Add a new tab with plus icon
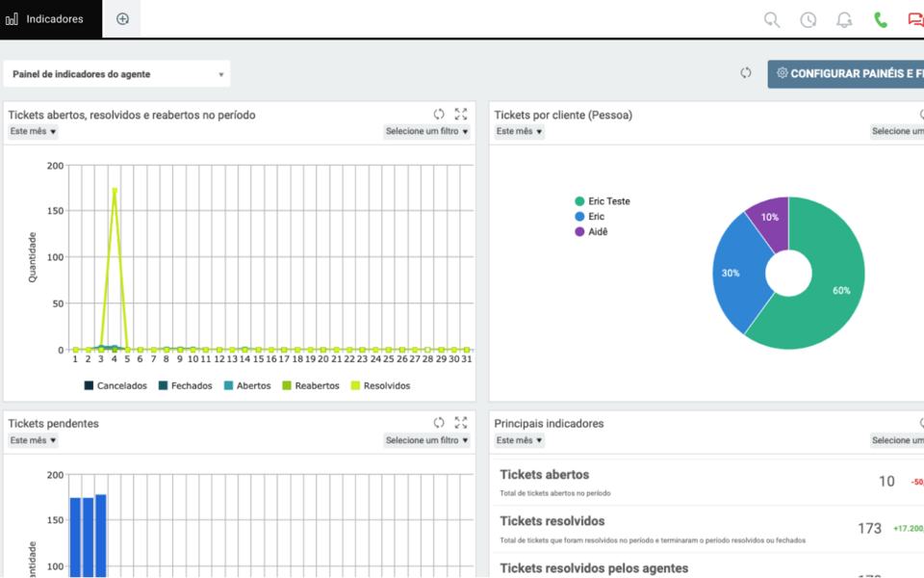924x578 pixels. coord(122,19)
